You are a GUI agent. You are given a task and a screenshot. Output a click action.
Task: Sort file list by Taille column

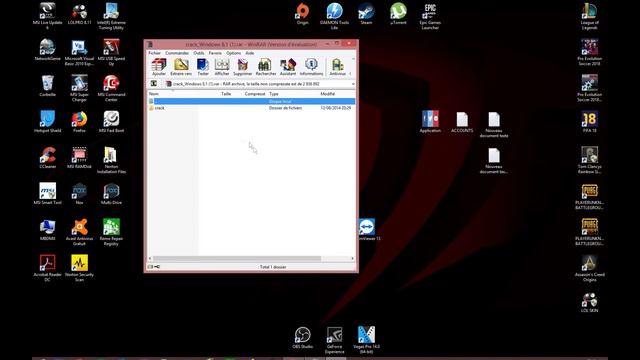point(226,94)
